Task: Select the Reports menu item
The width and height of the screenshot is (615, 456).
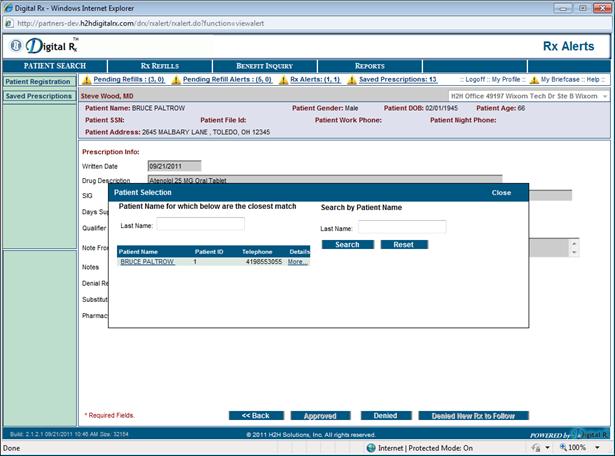Action: [369, 66]
